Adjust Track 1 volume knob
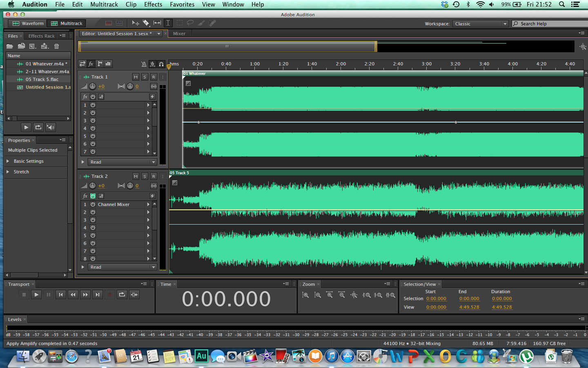This screenshot has height=368, width=588. tap(93, 86)
